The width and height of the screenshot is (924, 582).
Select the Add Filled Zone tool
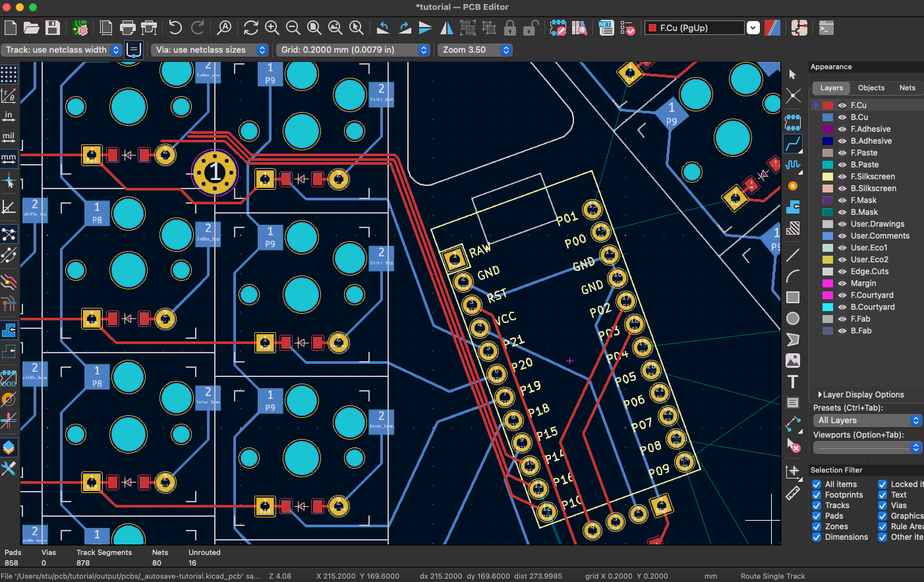(x=794, y=207)
